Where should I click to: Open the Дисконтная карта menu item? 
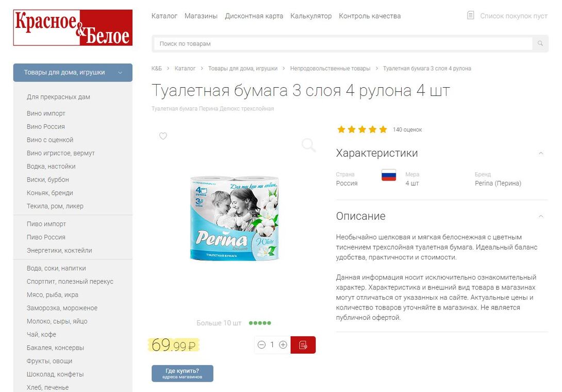[254, 16]
